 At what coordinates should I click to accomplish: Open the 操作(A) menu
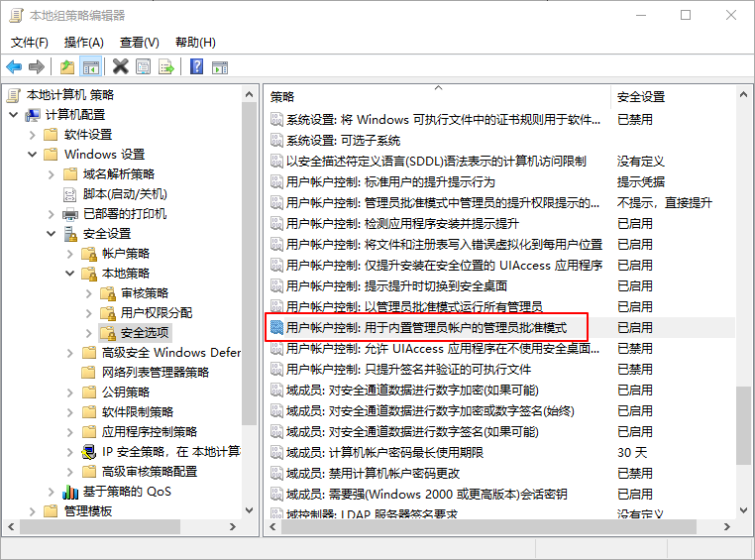84,43
